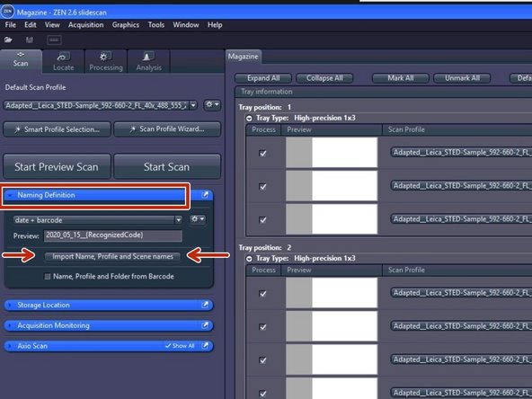Launch the Scan Profile Wizard
The width and height of the screenshot is (532, 399).
pyautogui.click(x=167, y=129)
